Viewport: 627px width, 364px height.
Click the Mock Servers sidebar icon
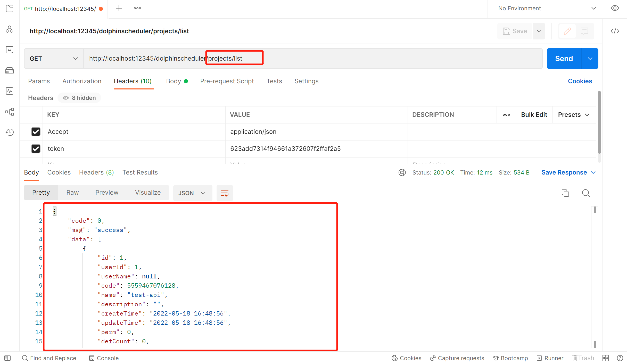[x=10, y=70]
